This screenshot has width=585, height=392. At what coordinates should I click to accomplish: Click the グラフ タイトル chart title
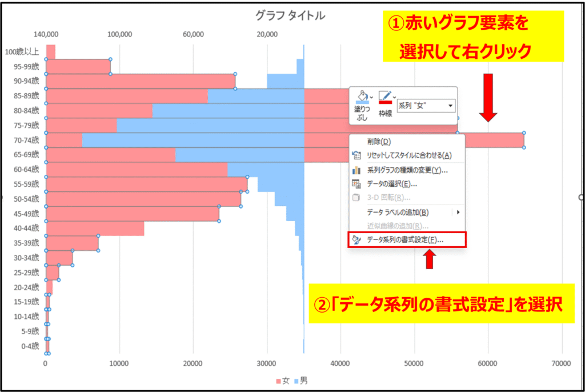[290, 15]
